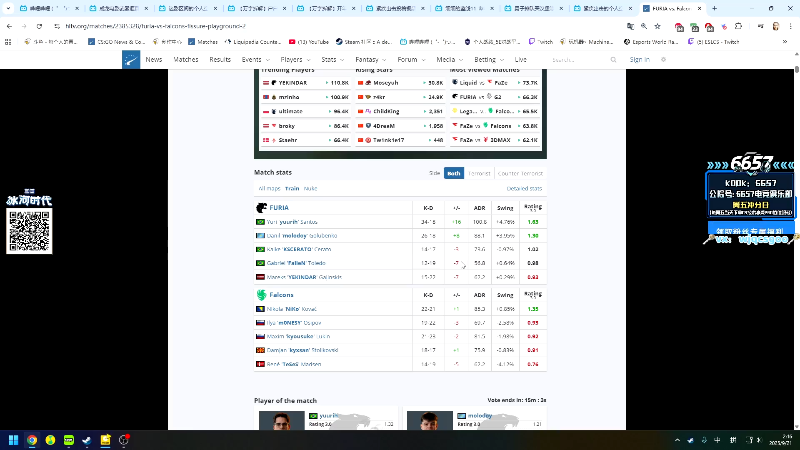Click the search magnifier icon in HLTV navbar
800x450 pixels.
tap(613, 60)
